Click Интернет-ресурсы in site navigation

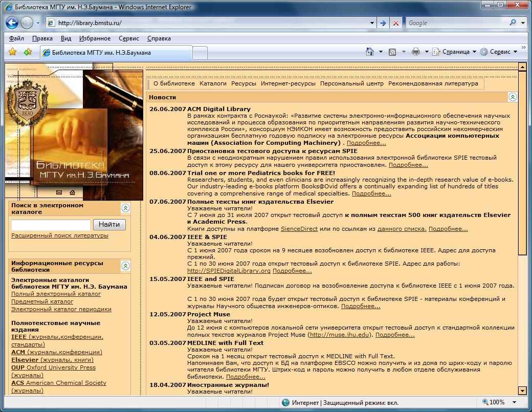click(288, 83)
